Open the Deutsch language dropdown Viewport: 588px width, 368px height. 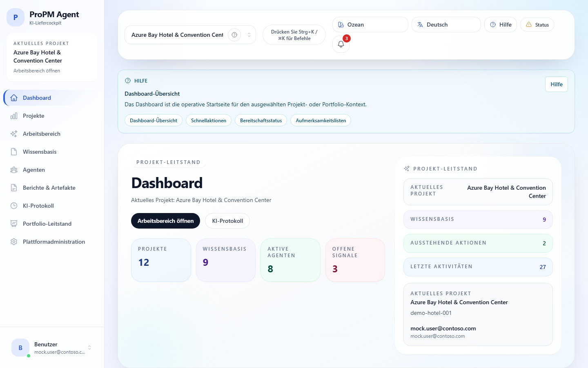point(446,25)
